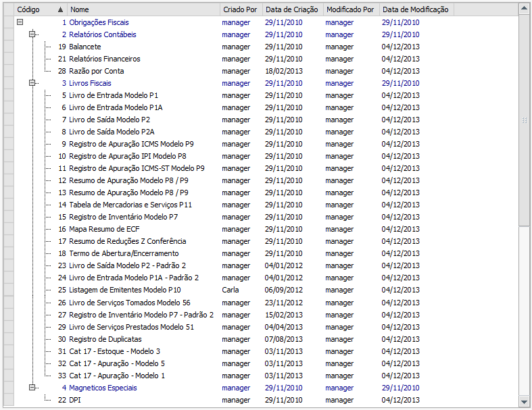The height and width of the screenshot is (410, 532).
Task: Click creation date 06/09/2012
Action: pos(284,290)
